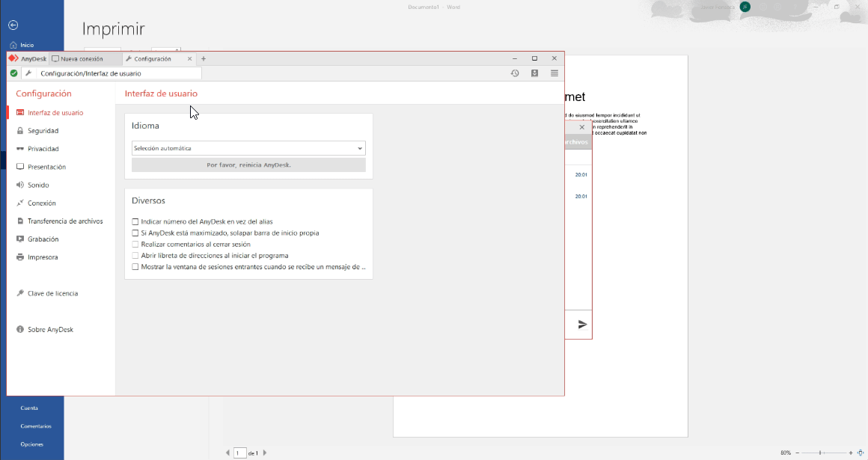Toggle Abrir libreta de direcciones checkbox
This screenshot has height=460, width=868.
pos(135,256)
